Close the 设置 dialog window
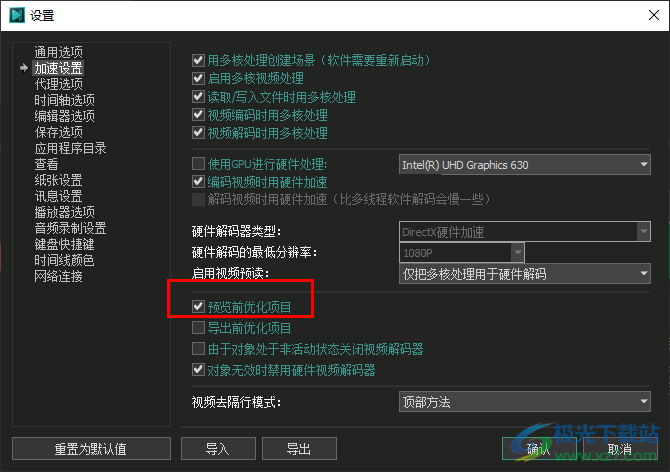This screenshot has width=670, height=472. tap(653, 15)
